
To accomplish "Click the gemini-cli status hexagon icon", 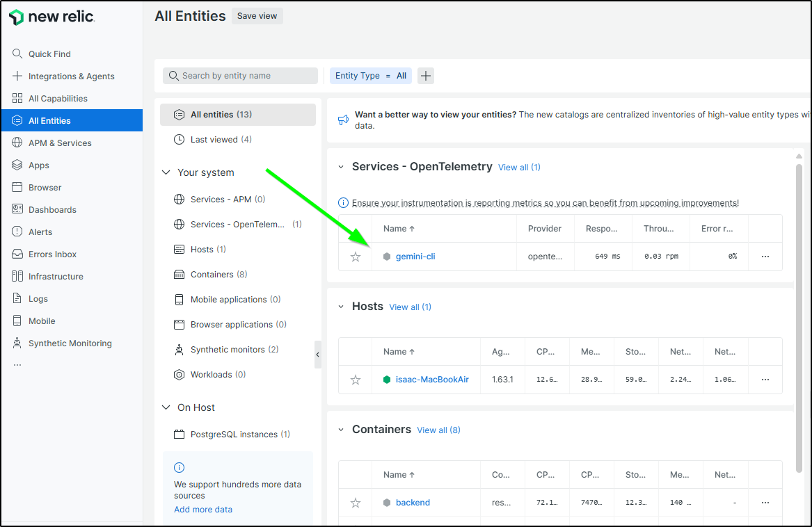I will point(387,257).
